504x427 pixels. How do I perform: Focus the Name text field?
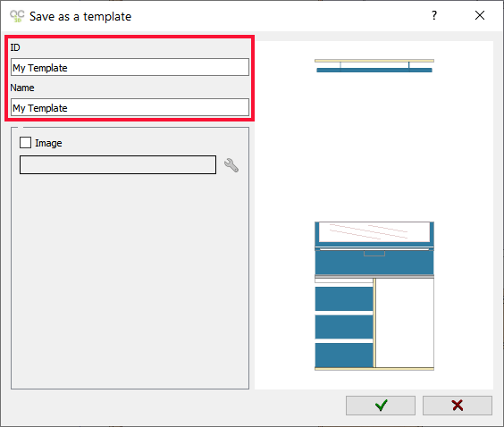pos(130,107)
